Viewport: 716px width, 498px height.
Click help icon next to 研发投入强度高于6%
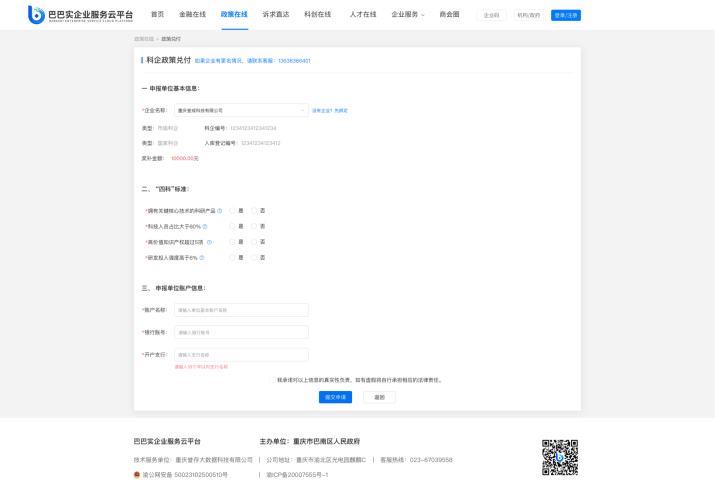point(203,257)
